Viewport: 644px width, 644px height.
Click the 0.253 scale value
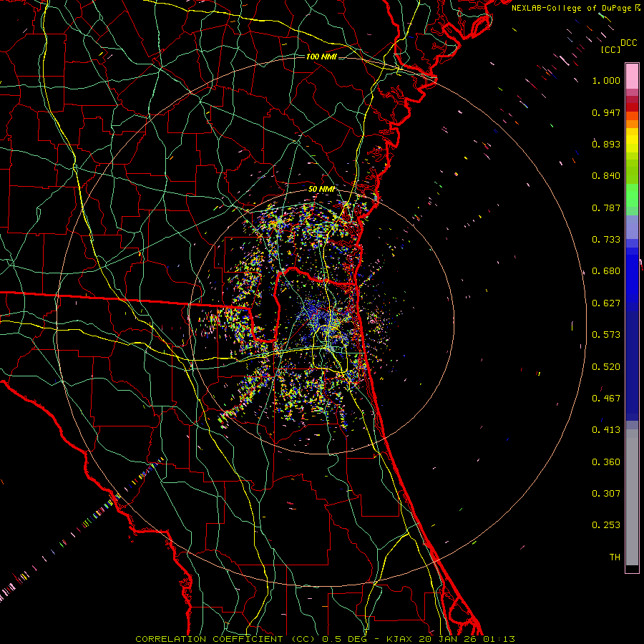[606, 525]
